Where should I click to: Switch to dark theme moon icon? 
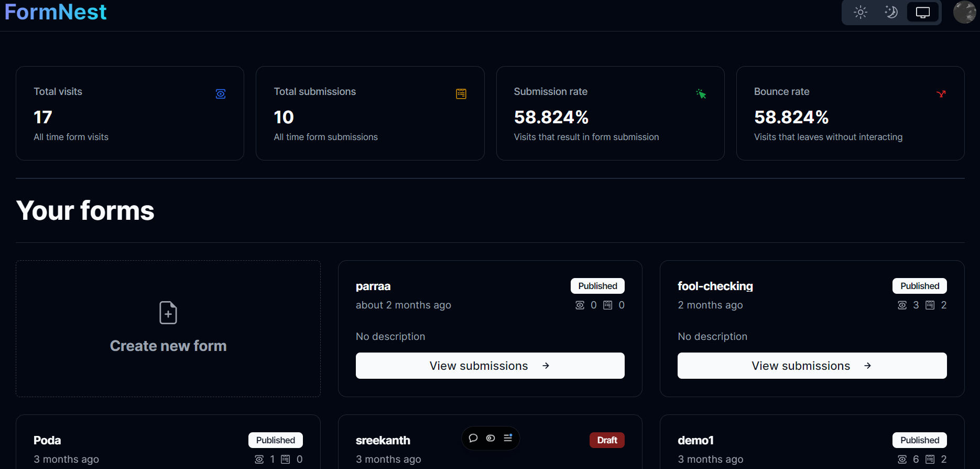tap(891, 12)
